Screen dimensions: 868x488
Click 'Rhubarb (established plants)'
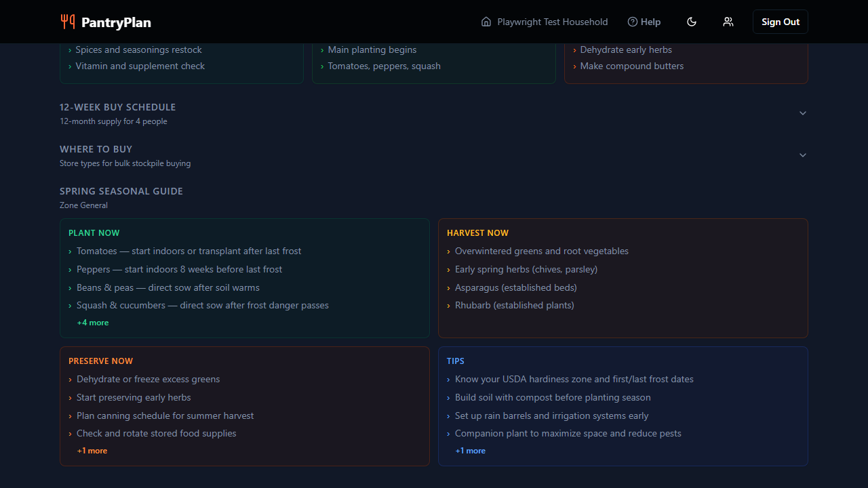(515, 305)
